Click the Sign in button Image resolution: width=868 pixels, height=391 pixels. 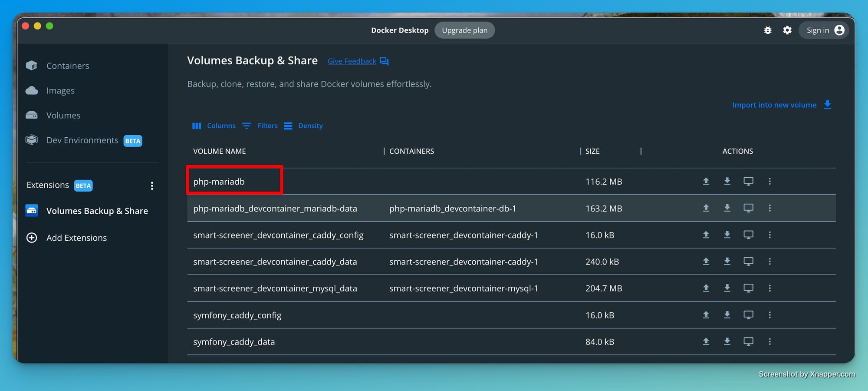point(823,30)
